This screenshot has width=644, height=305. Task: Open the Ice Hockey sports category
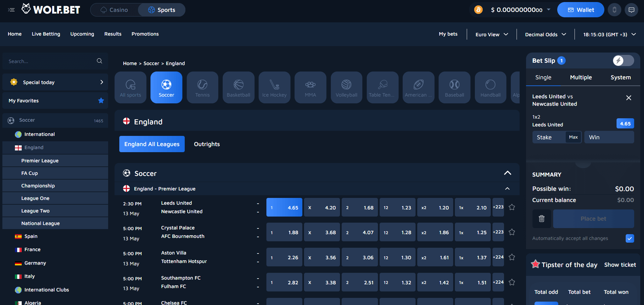coord(274,87)
